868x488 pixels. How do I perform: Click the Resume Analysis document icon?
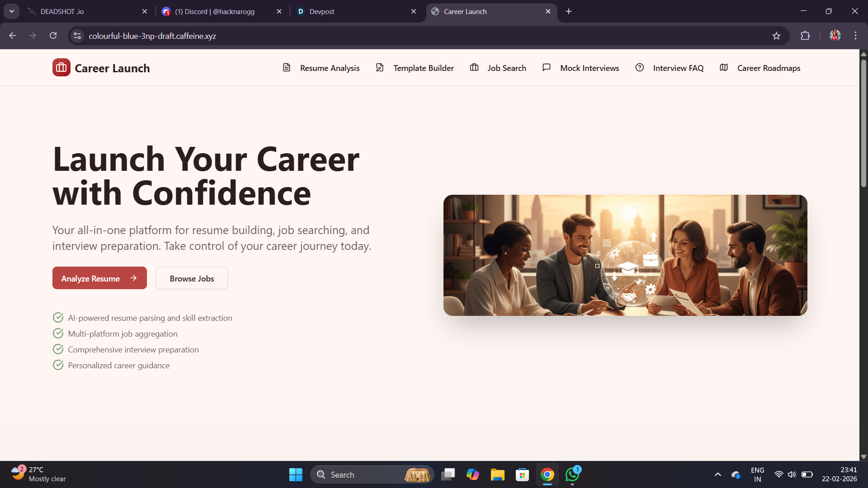[287, 68]
